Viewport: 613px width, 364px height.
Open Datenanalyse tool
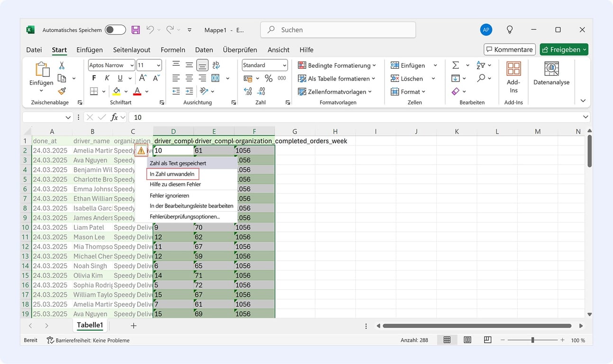(x=551, y=73)
